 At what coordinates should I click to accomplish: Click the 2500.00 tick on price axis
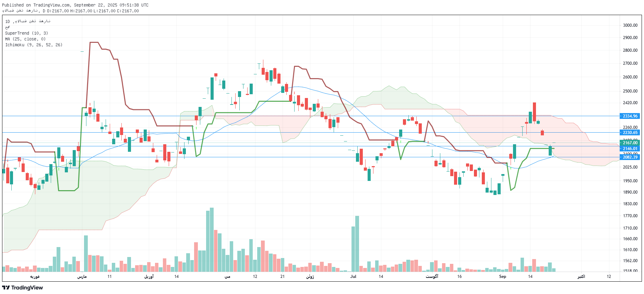pyautogui.click(x=630, y=91)
